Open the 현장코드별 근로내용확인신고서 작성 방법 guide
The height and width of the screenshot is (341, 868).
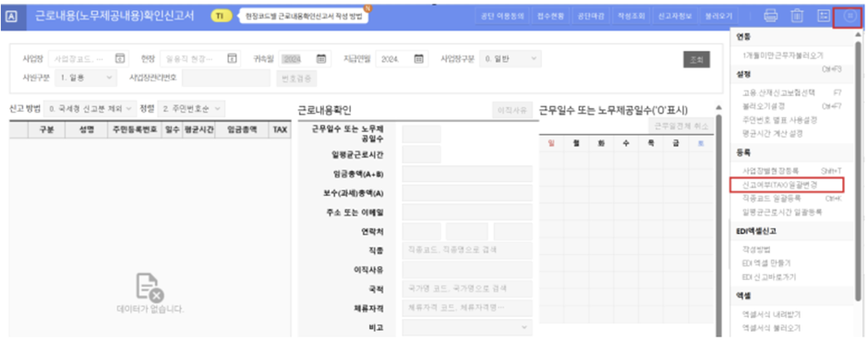(x=304, y=16)
